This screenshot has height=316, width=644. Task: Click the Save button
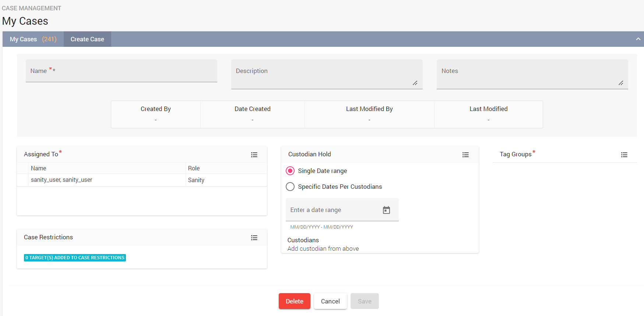(365, 301)
